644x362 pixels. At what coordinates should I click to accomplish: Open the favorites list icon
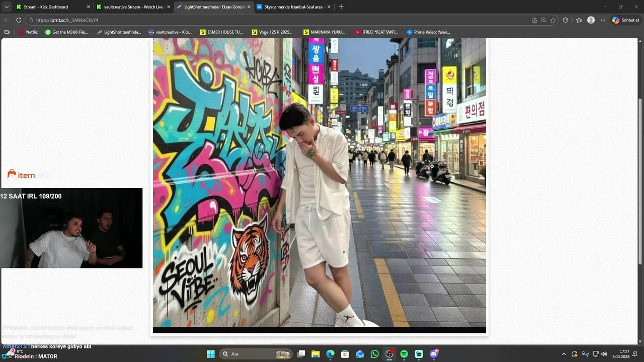point(579,20)
